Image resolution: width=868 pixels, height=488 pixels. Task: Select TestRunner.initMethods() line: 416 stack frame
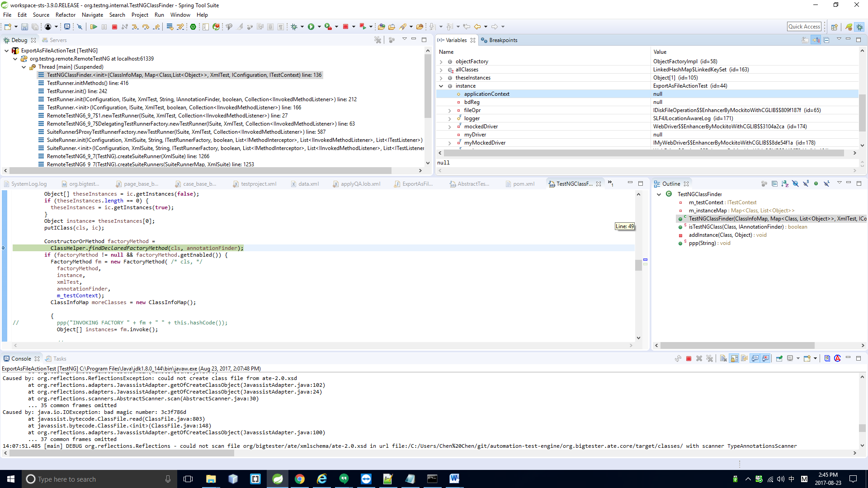[x=88, y=83]
